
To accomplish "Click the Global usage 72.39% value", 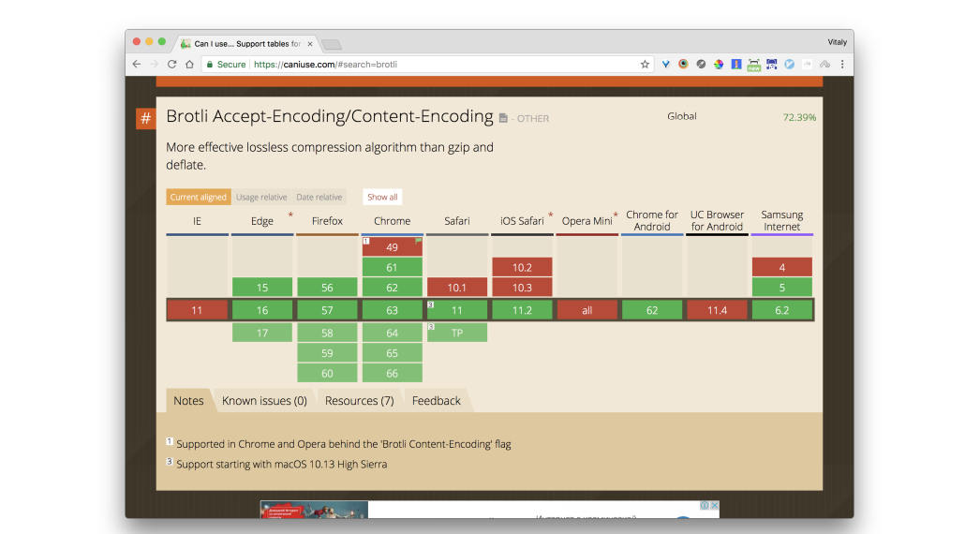I will tap(799, 117).
